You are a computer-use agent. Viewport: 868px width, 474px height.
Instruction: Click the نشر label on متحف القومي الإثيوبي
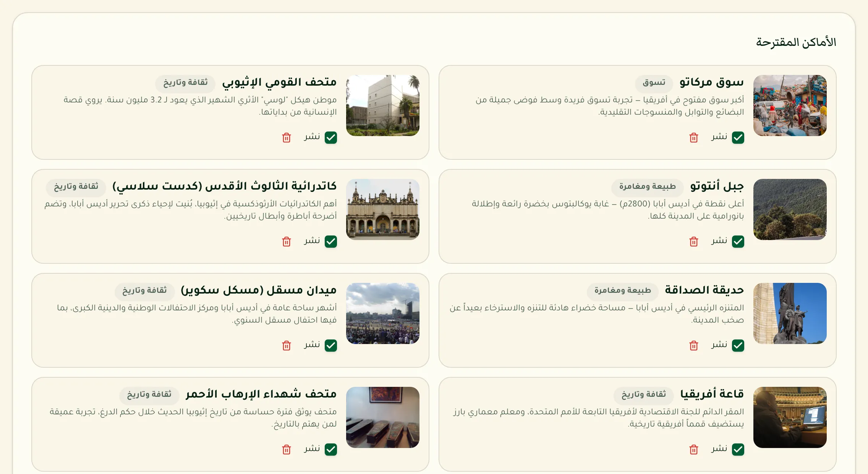coord(312,137)
